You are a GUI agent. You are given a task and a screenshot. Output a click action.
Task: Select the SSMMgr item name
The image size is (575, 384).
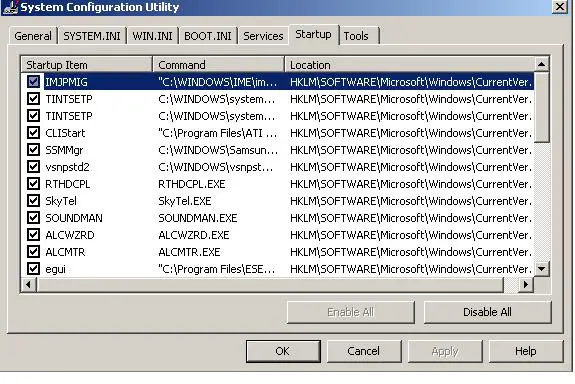(64, 150)
